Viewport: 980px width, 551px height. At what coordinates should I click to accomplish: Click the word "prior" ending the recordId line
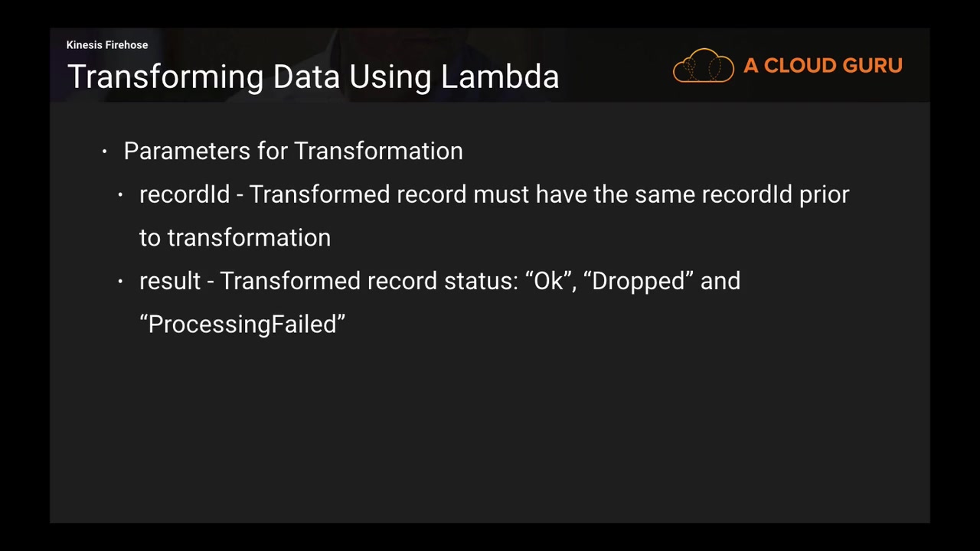point(825,194)
